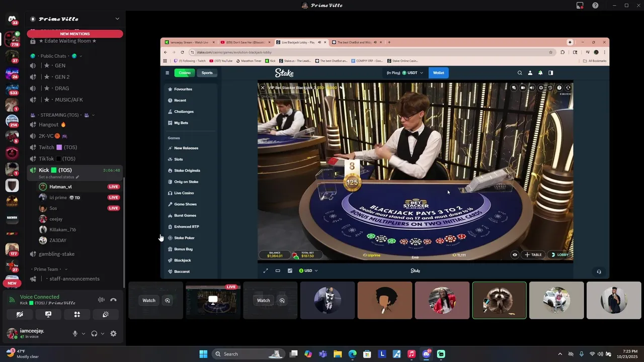
Task: Reload the Stake page
Action: point(182,52)
